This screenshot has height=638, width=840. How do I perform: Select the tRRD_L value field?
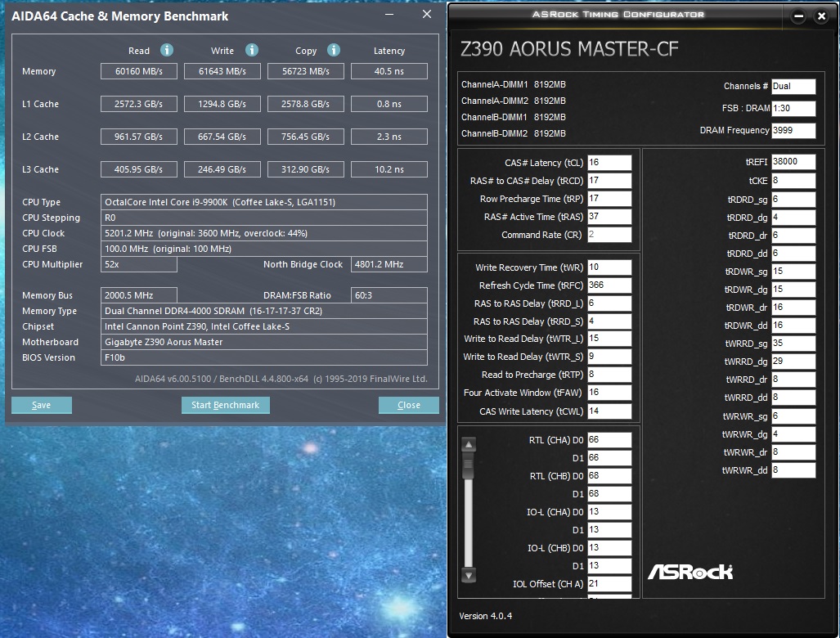pyautogui.click(x=609, y=303)
